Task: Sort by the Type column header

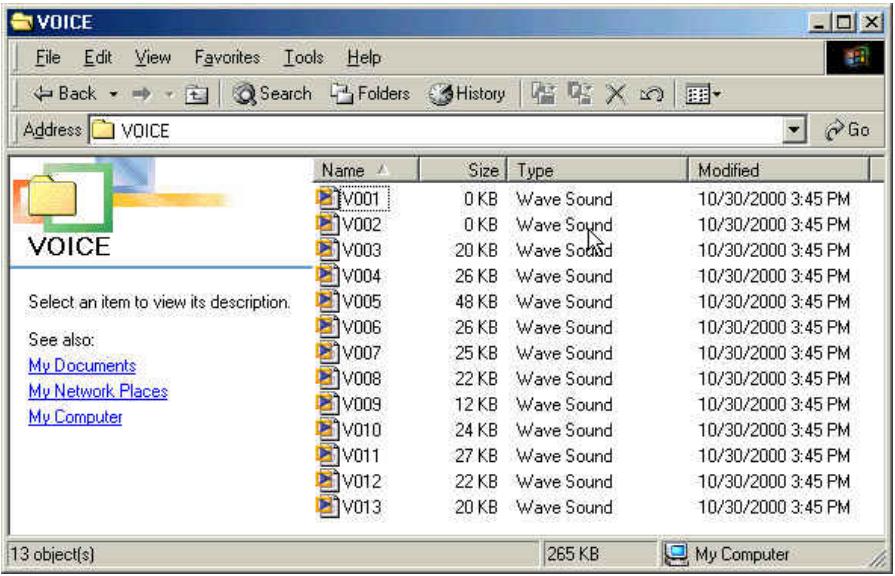Action: point(598,170)
